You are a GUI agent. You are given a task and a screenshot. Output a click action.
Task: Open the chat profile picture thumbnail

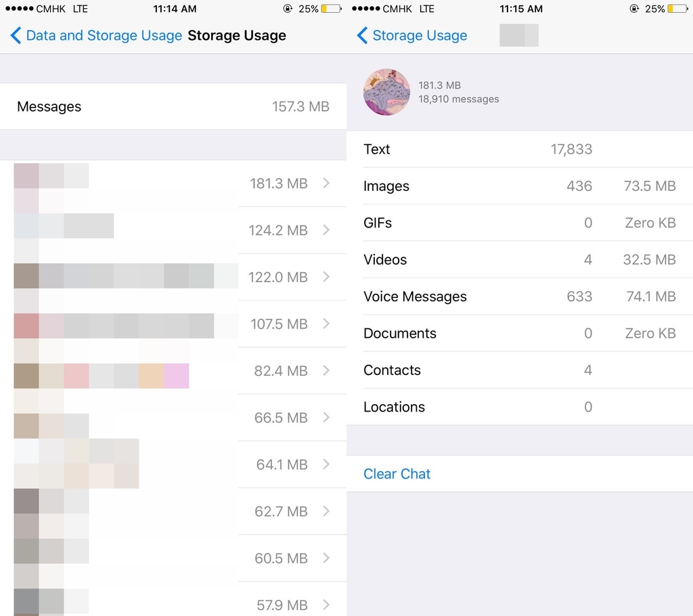point(386,92)
